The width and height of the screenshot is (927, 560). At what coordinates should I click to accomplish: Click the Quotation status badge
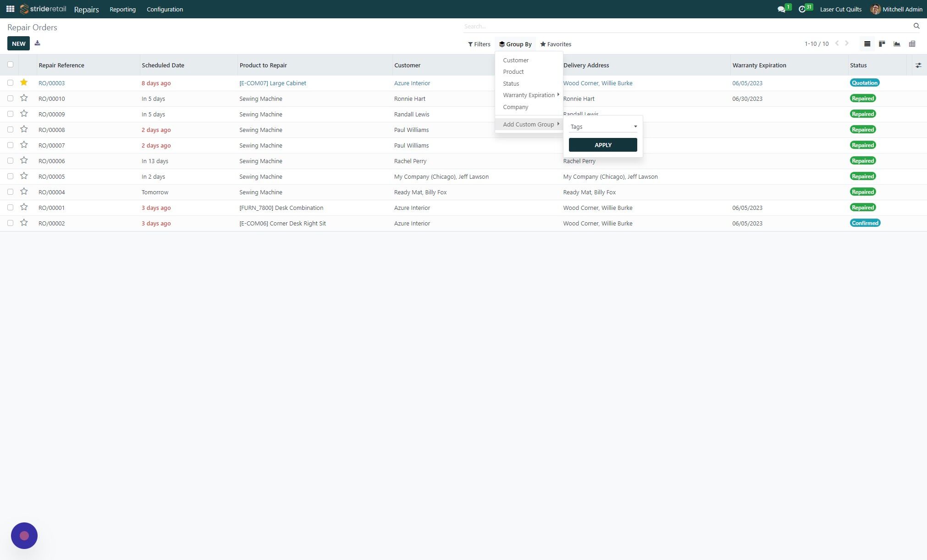864,83
